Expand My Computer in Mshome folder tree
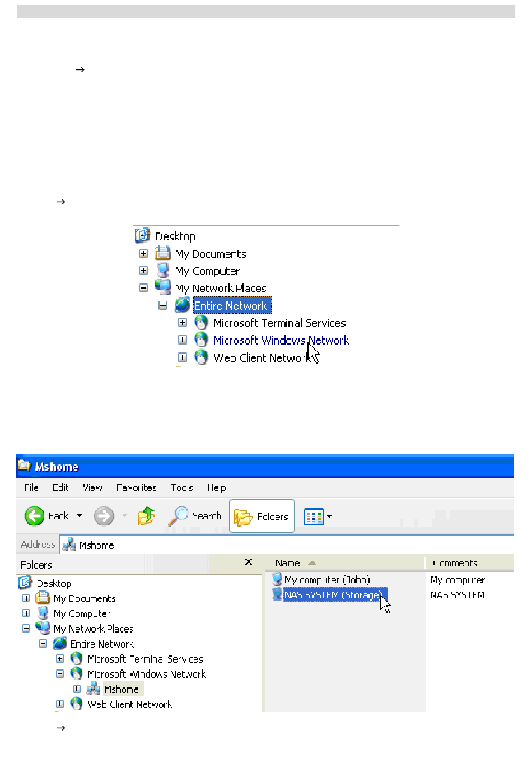This screenshot has width=532, height=772. tap(26, 613)
